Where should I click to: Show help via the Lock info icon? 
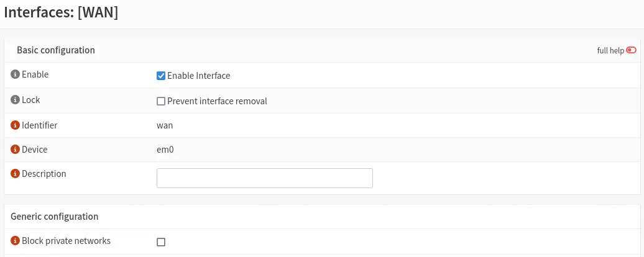pyautogui.click(x=15, y=100)
